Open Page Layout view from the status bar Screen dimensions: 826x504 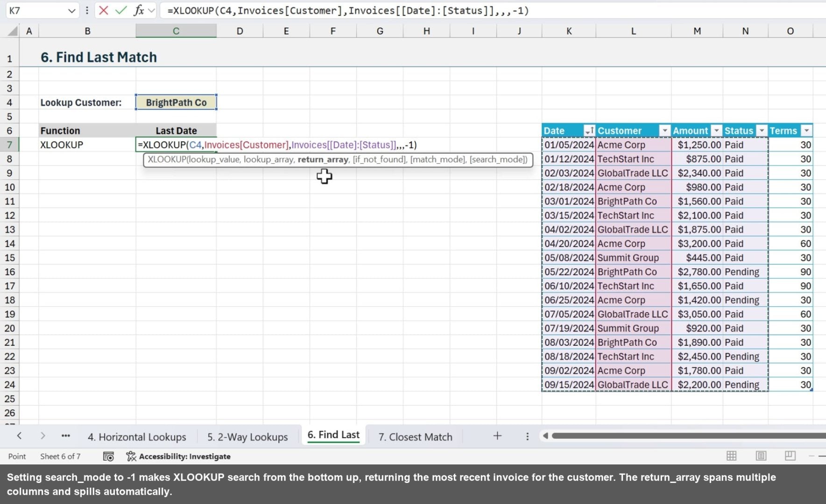(762, 456)
